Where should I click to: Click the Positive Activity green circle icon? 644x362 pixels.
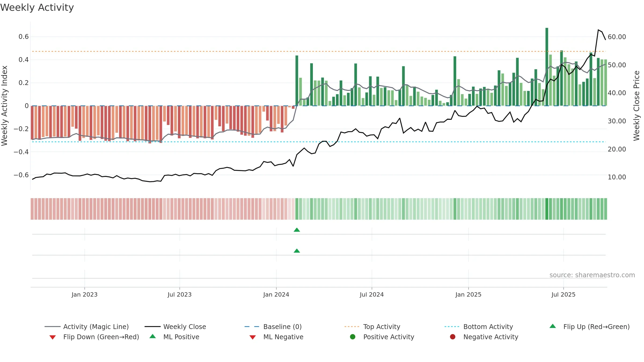tap(353, 337)
